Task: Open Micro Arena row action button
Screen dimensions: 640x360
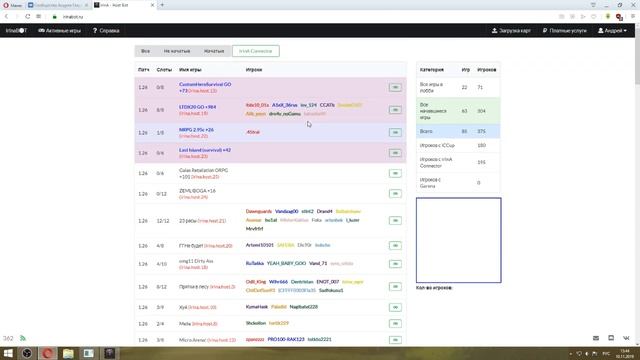Action: tap(395, 340)
